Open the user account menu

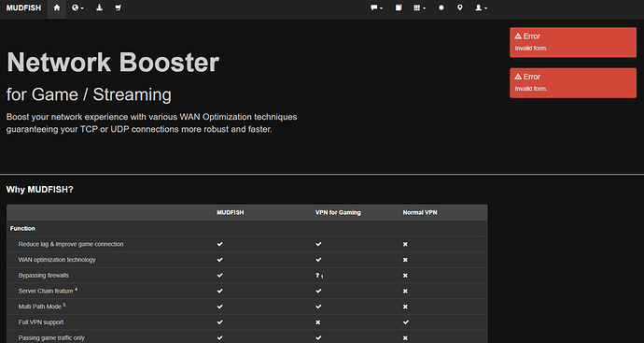click(481, 7)
